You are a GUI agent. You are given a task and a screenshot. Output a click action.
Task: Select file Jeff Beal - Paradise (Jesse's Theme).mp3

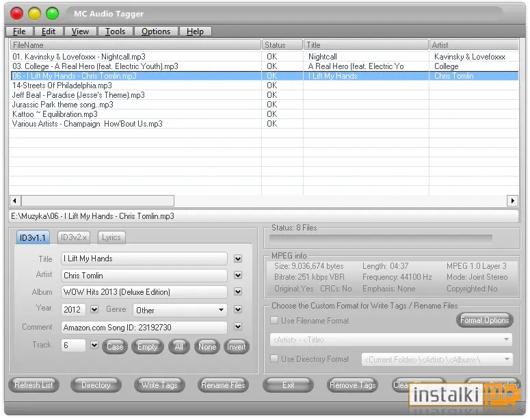tap(79, 95)
